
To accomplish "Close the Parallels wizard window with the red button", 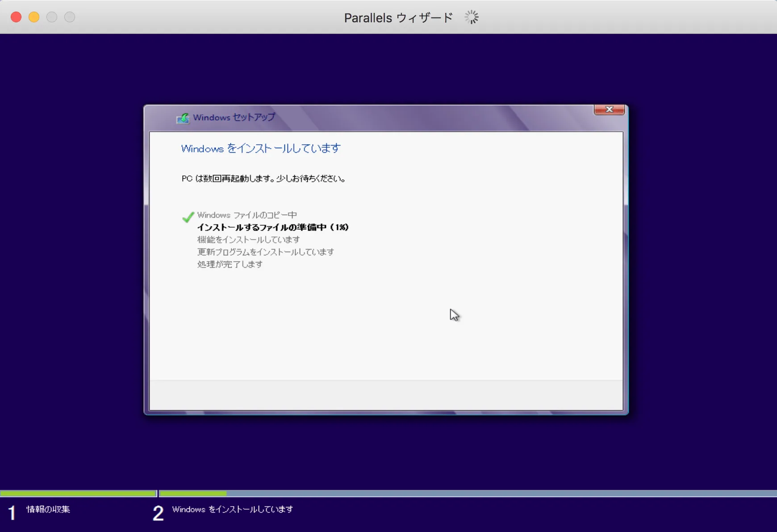I will [16, 17].
